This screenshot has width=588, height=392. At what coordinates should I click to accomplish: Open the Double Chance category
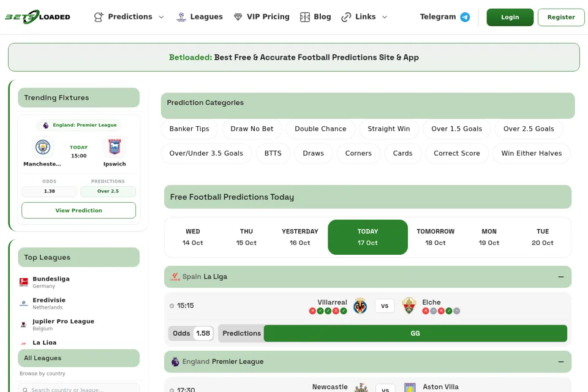(x=320, y=129)
